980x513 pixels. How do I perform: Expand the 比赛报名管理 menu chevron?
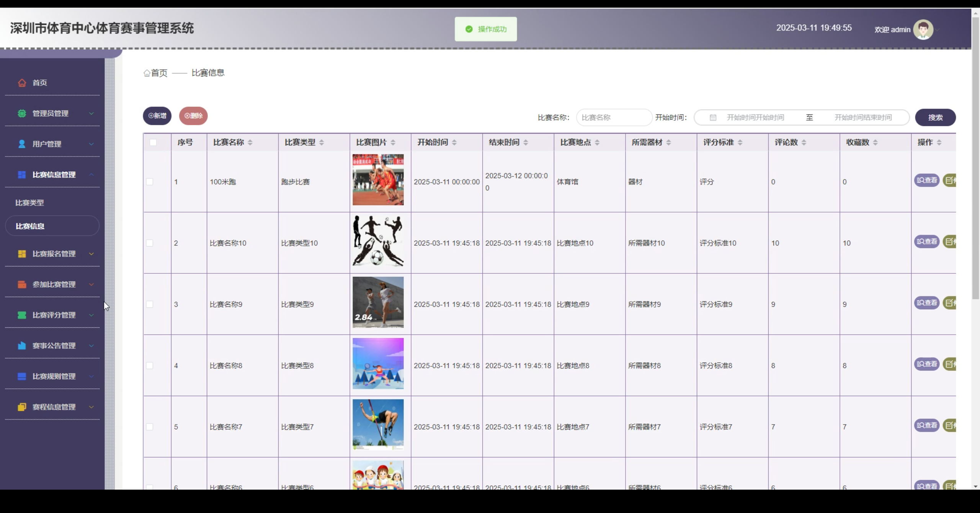click(x=91, y=254)
